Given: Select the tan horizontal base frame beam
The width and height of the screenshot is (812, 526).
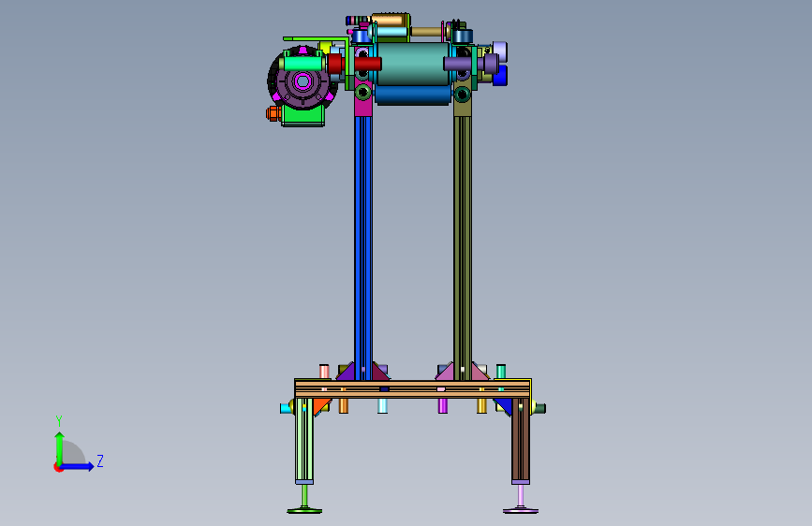Looking at the screenshot, I should pyautogui.click(x=413, y=388).
